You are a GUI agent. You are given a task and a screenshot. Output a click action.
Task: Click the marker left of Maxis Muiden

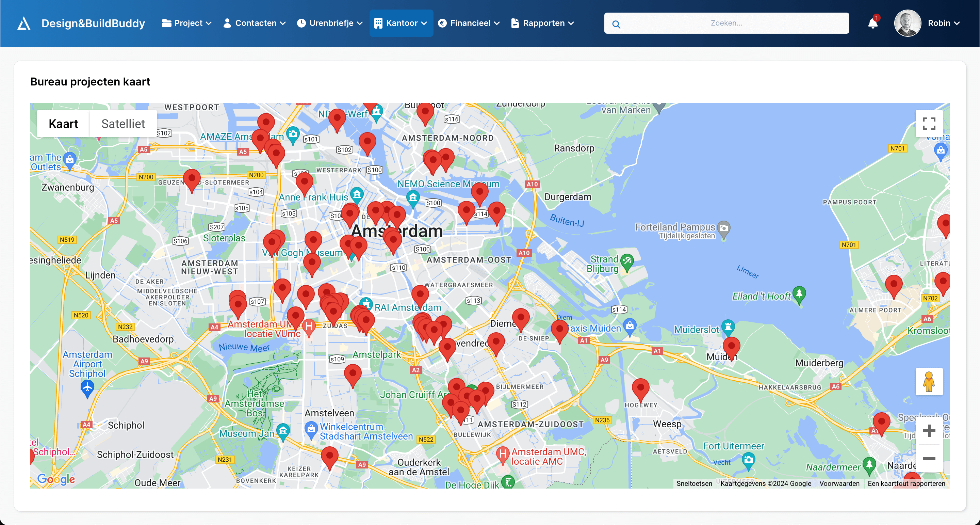(x=559, y=332)
